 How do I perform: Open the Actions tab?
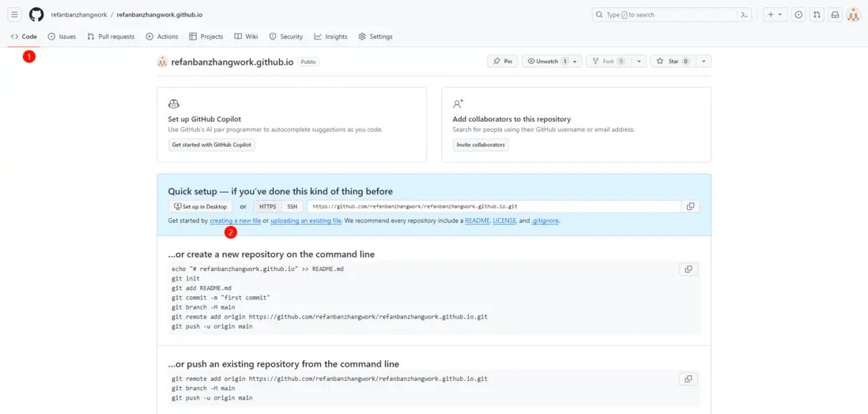[x=162, y=36]
